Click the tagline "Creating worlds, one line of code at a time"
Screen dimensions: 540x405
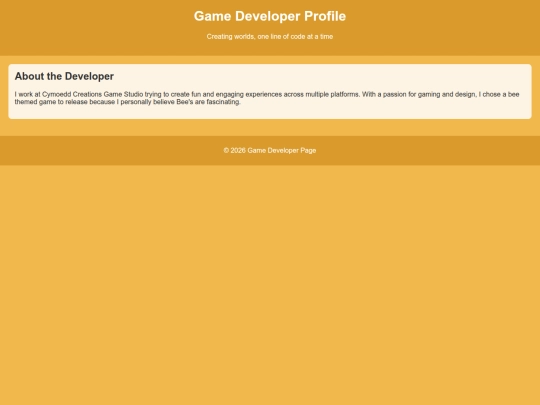[x=270, y=37]
